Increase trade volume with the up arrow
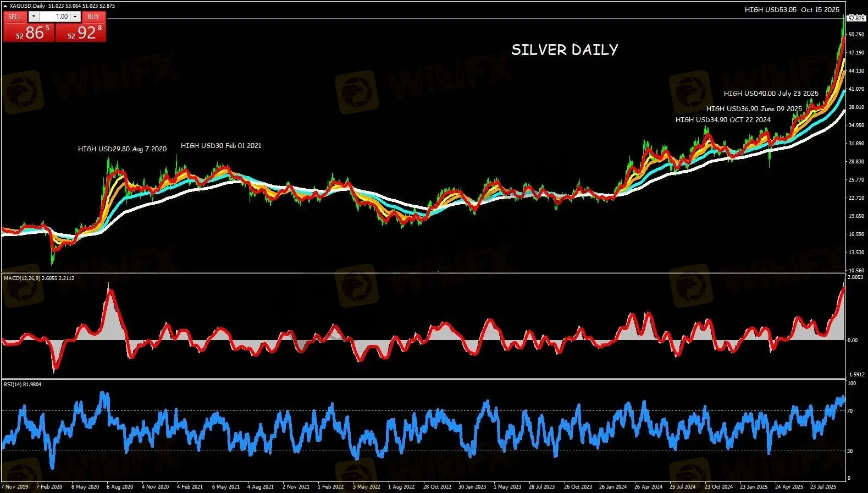This screenshot has width=868, height=493. tap(76, 17)
